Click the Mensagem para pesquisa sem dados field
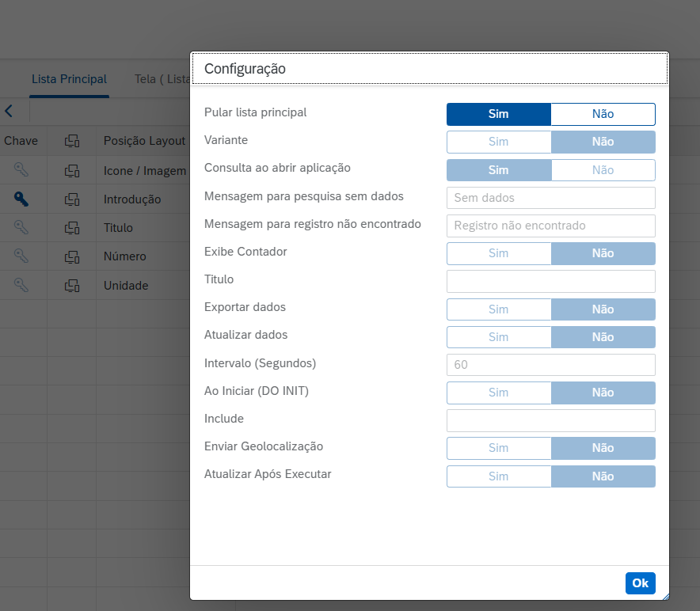700x611 pixels. tap(551, 198)
